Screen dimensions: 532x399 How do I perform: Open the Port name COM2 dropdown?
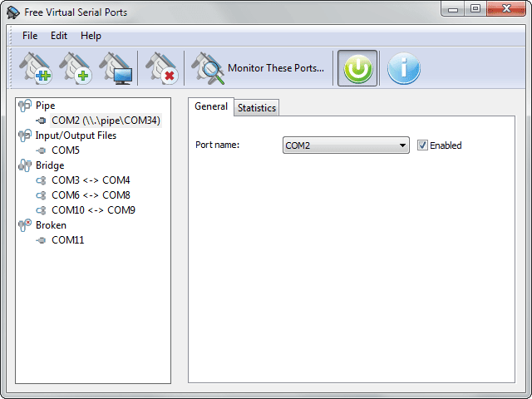coord(346,145)
